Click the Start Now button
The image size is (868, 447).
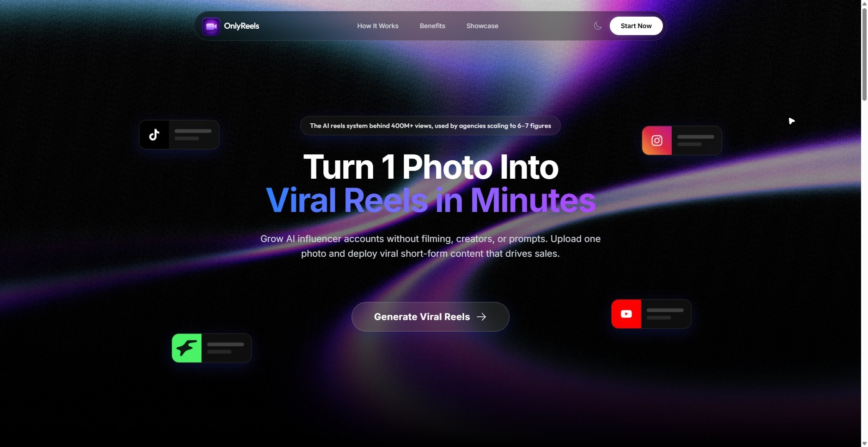(636, 26)
